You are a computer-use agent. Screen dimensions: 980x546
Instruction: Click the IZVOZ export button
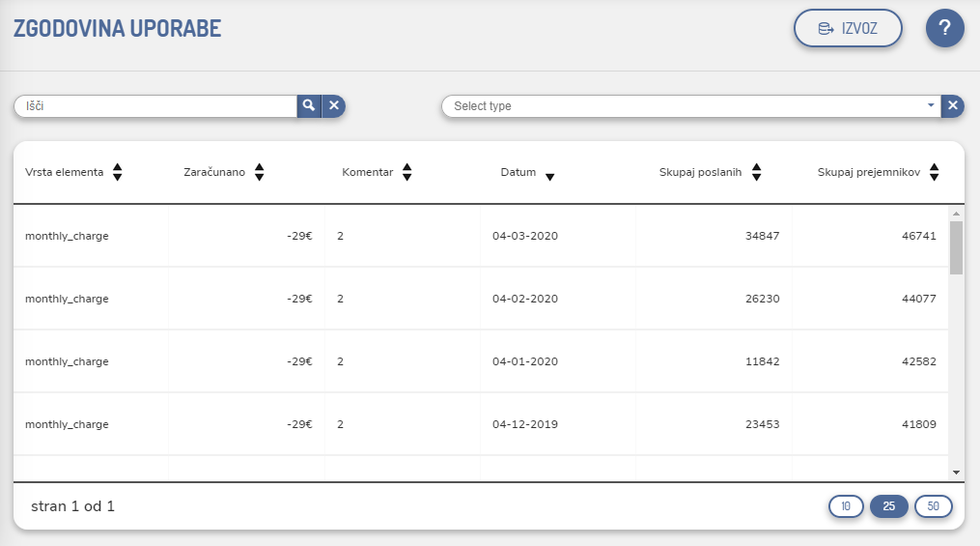click(x=848, y=29)
